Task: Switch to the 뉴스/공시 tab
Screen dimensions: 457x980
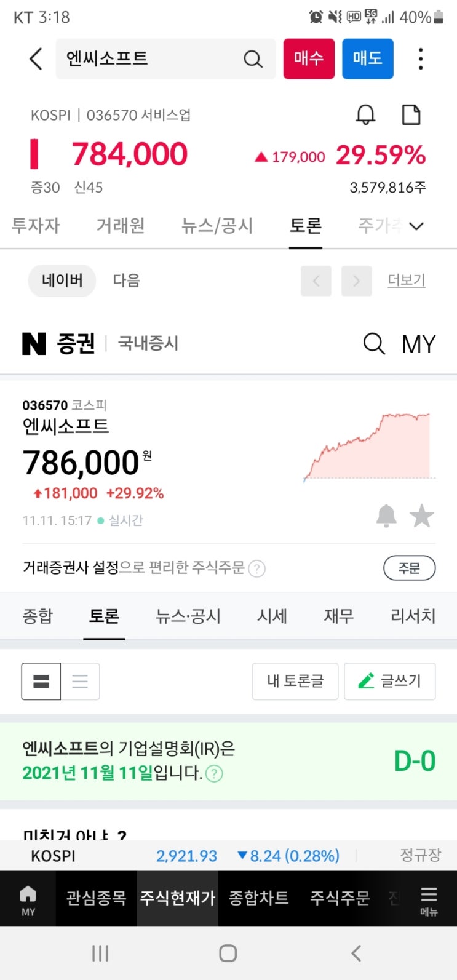Action: [217, 226]
